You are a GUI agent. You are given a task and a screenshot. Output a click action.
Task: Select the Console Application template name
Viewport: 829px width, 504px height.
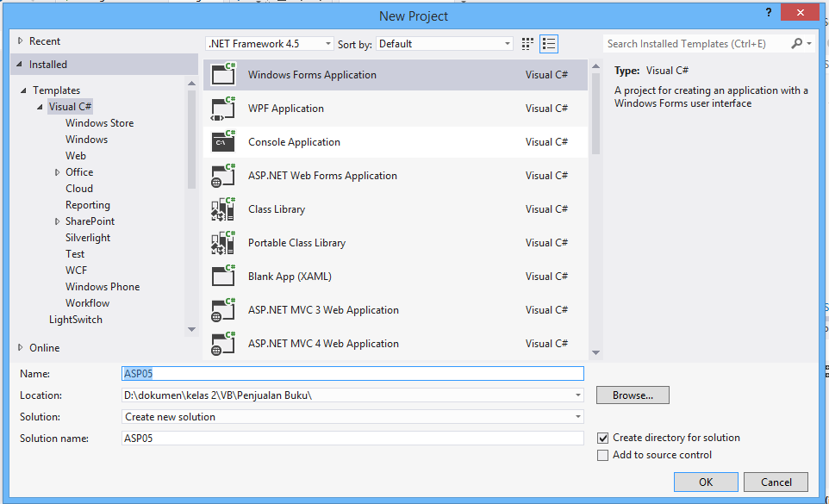(x=295, y=142)
